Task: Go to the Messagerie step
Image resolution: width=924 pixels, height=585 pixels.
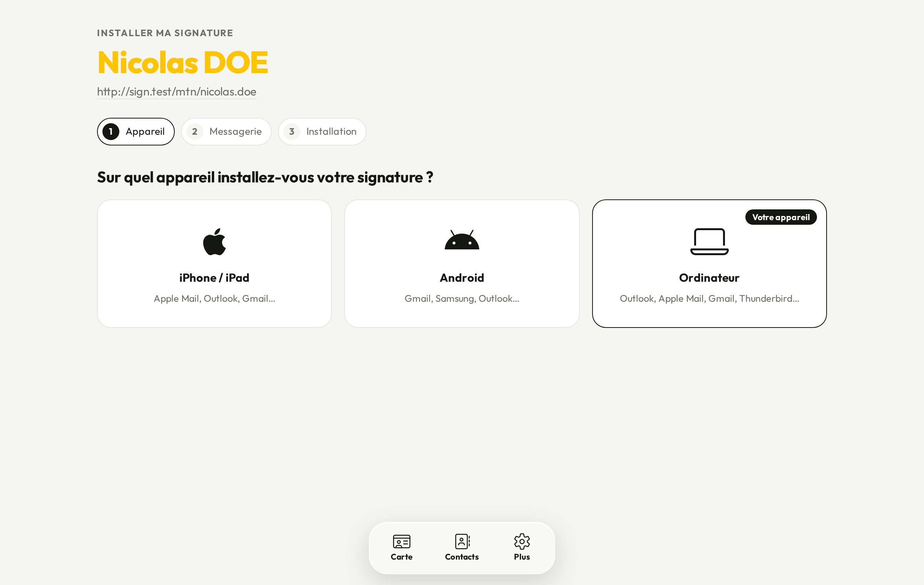Action: (226, 132)
